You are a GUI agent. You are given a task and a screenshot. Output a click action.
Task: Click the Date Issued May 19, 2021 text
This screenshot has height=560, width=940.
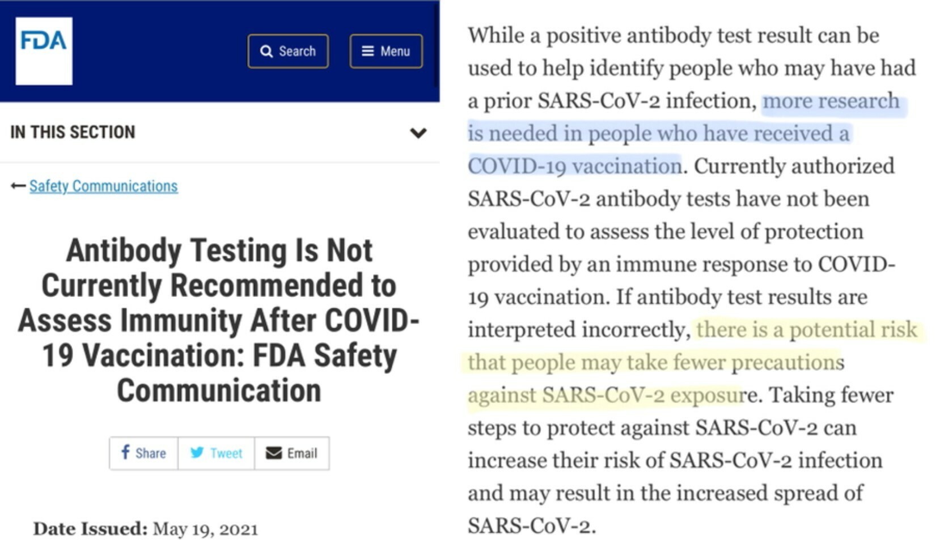[x=146, y=529]
